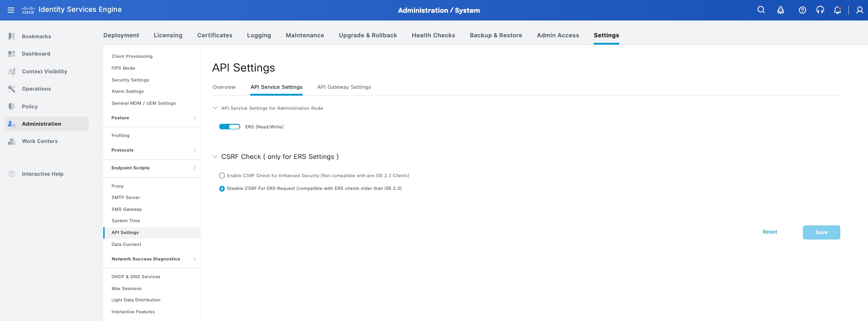Screen dimensions: 868x321
Task: Click the headset support icon
Action: tap(820, 10)
